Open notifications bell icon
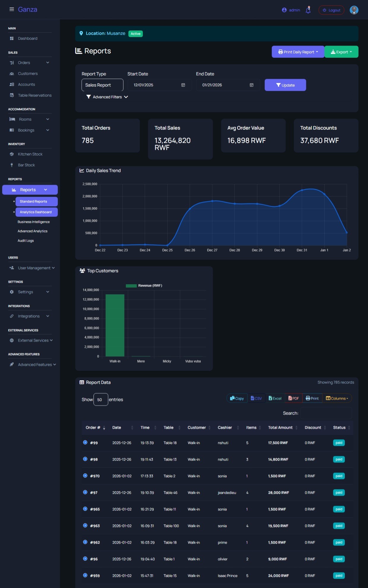Image resolution: width=368 pixels, height=588 pixels. pos(308,10)
